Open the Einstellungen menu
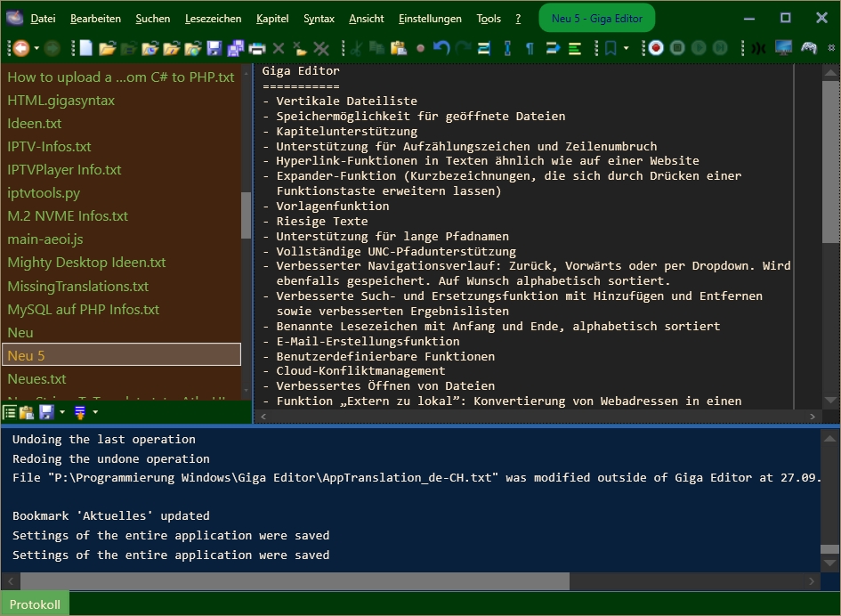 click(x=430, y=19)
